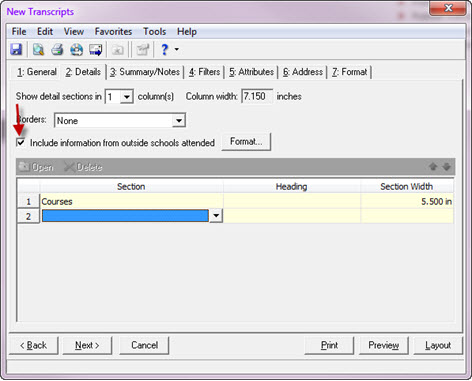Open the Tools menu
Viewport: 472px width, 381px height.
(155, 32)
